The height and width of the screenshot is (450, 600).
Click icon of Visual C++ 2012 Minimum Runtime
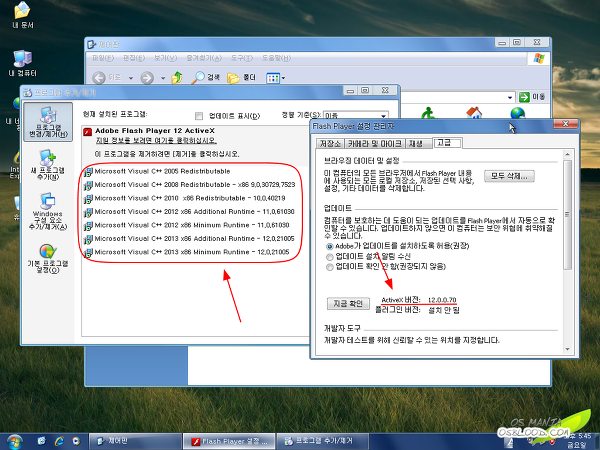[x=88, y=225]
